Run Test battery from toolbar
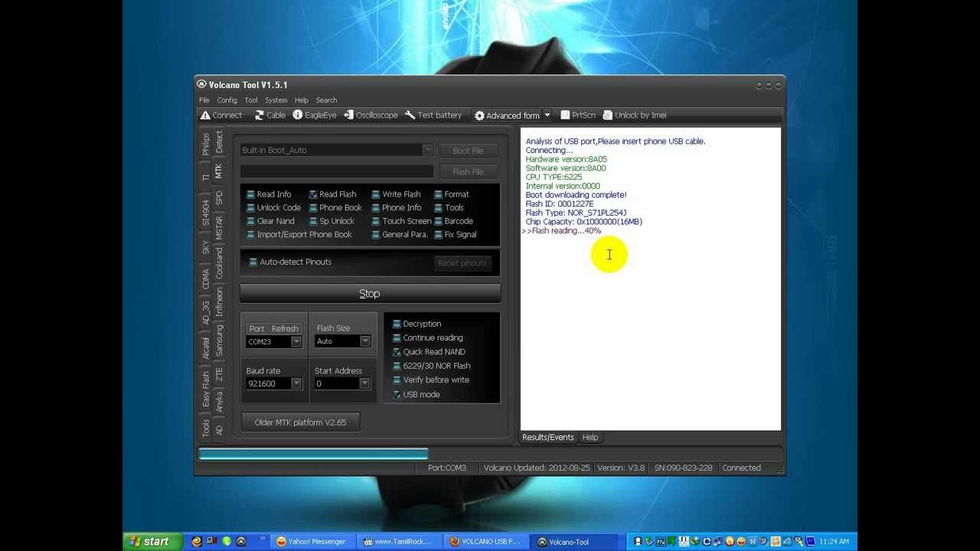The image size is (980, 551). point(433,116)
